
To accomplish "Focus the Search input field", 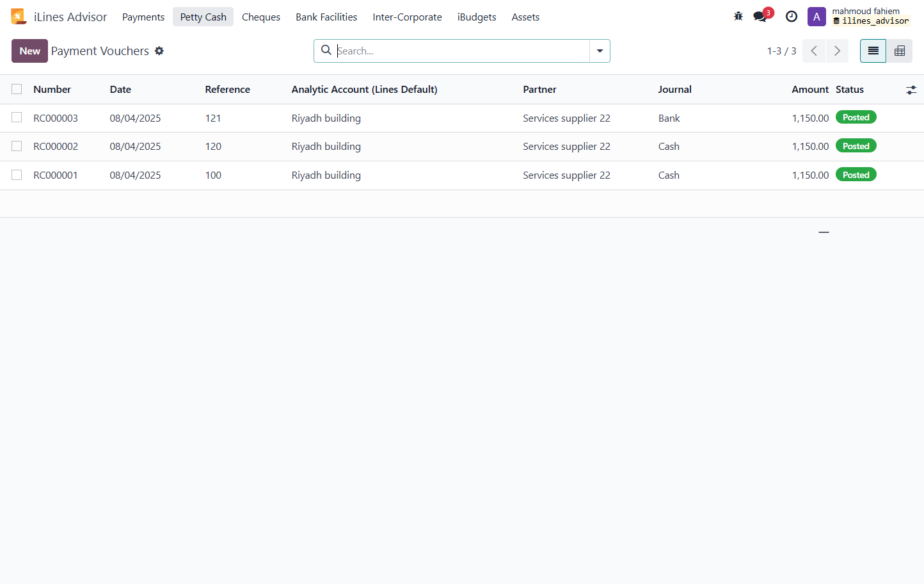I will [462, 51].
